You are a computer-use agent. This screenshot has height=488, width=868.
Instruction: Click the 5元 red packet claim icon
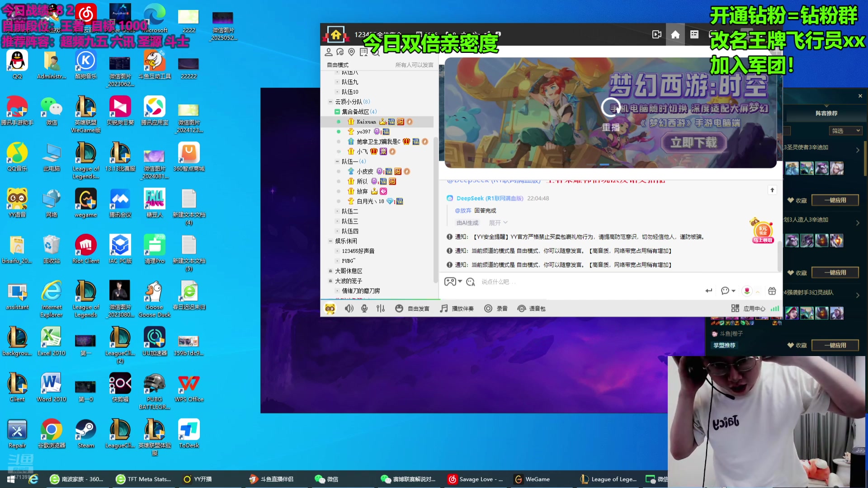click(x=763, y=231)
